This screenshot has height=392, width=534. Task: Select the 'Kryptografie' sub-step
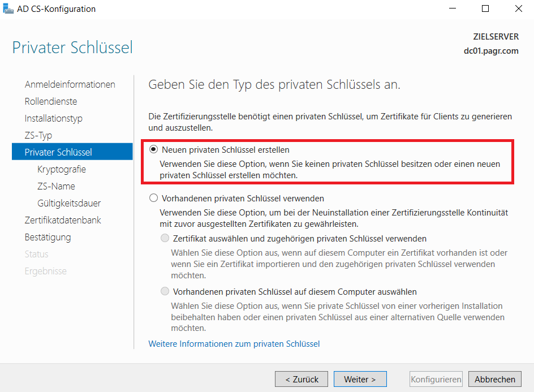(x=62, y=169)
